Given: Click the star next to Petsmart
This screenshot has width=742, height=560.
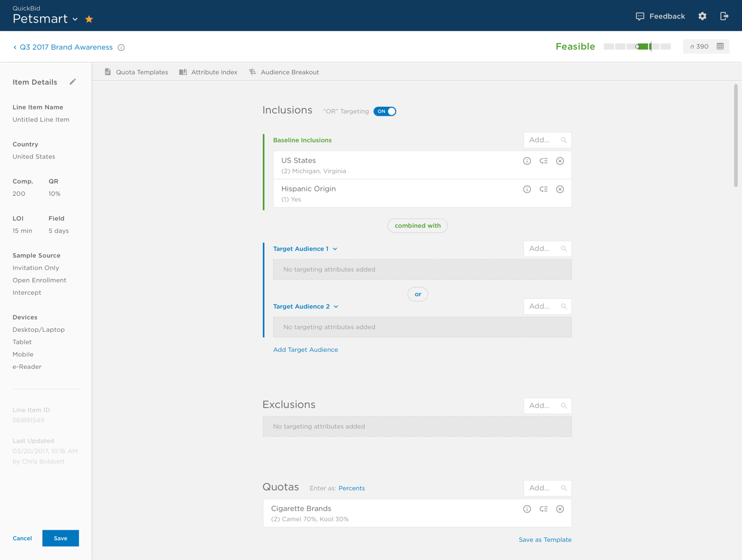Looking at the screenshot, I should click(x=88, y=18).
